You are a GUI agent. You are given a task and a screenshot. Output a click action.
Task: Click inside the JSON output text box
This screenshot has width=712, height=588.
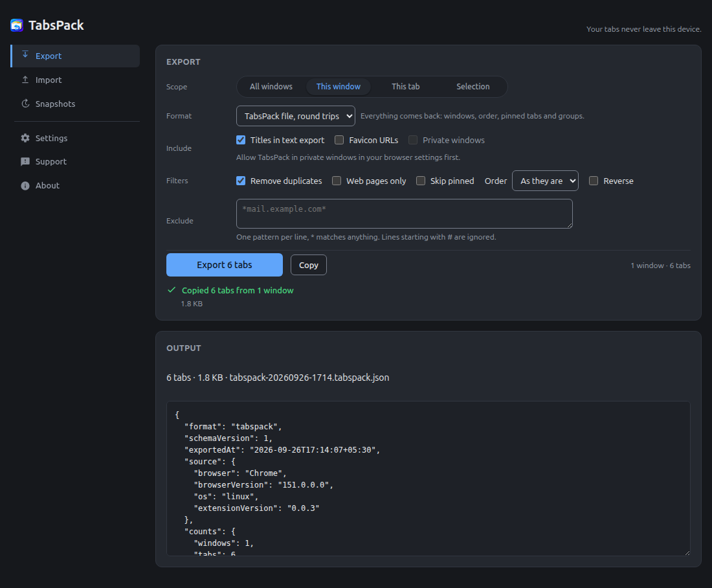[x=428, y=479]
